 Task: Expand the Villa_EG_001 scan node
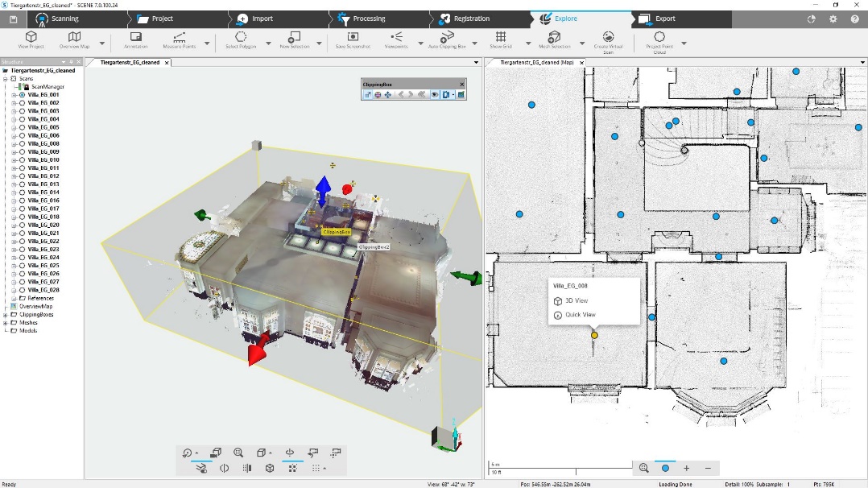click(x=14, y=95)
